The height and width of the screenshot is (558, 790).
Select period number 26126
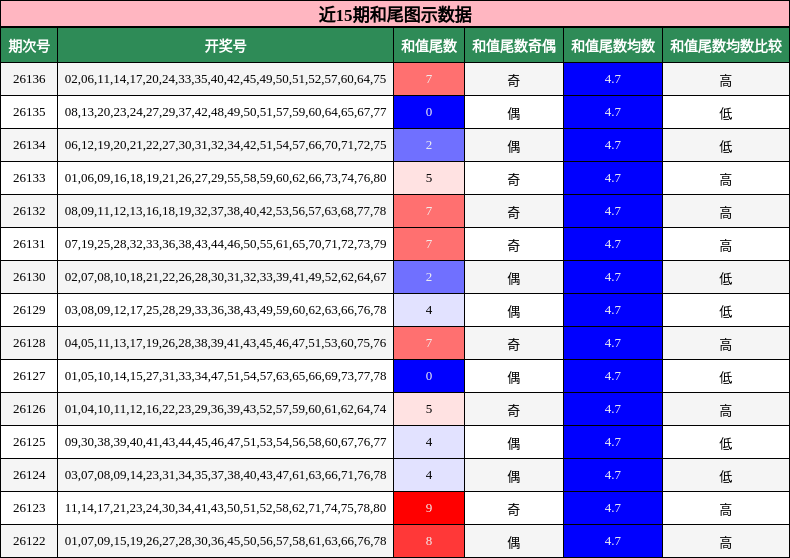[x=29, y=409]
